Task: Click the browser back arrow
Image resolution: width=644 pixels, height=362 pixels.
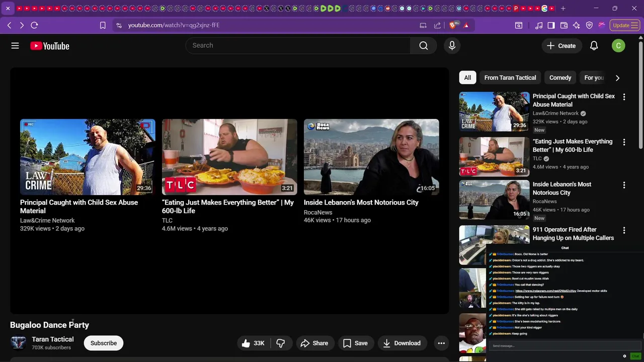Action: tap(9, 25)
